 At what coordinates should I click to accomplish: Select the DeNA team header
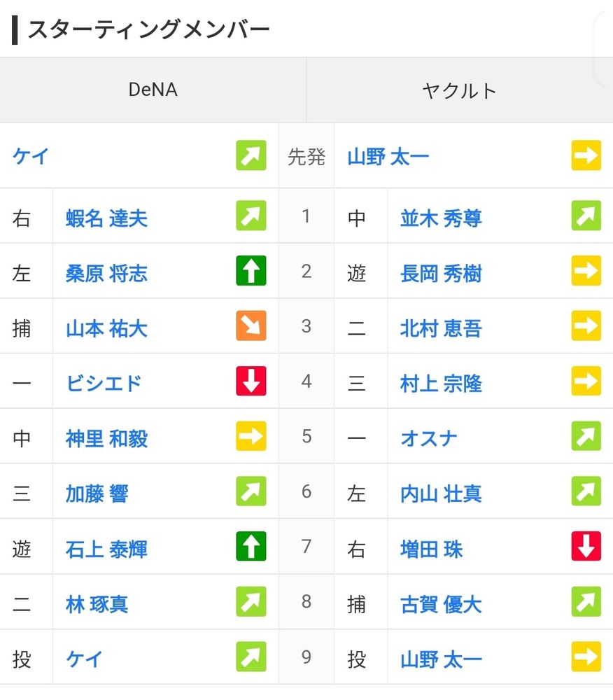click(153, 90)
